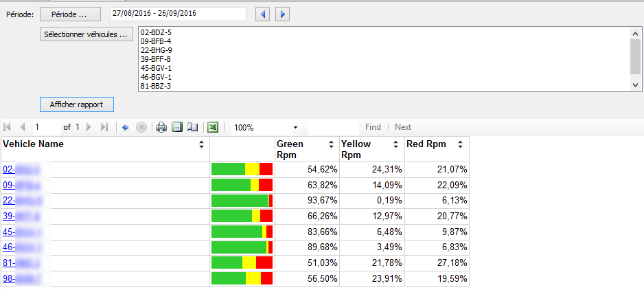Click the print report icon

[x=161, y=127]
